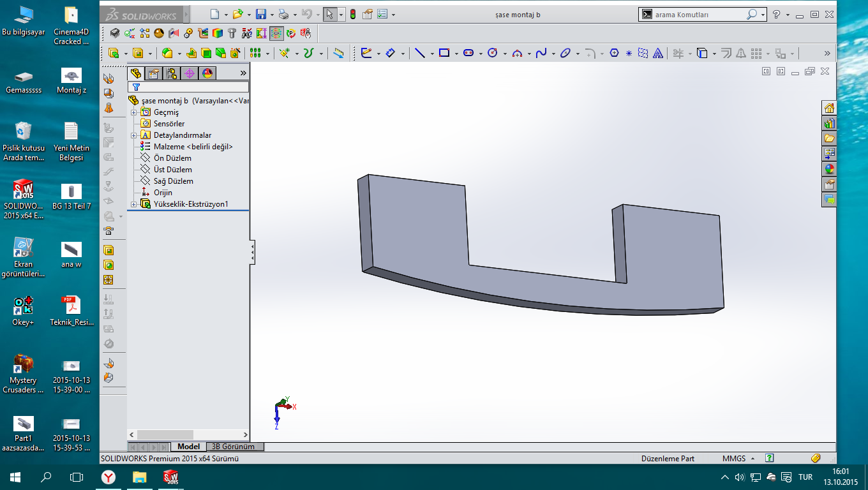This screenshot has height=490, width=868.
Task: Toggle the Select cursor tool
Action: [x=329, y=14]
